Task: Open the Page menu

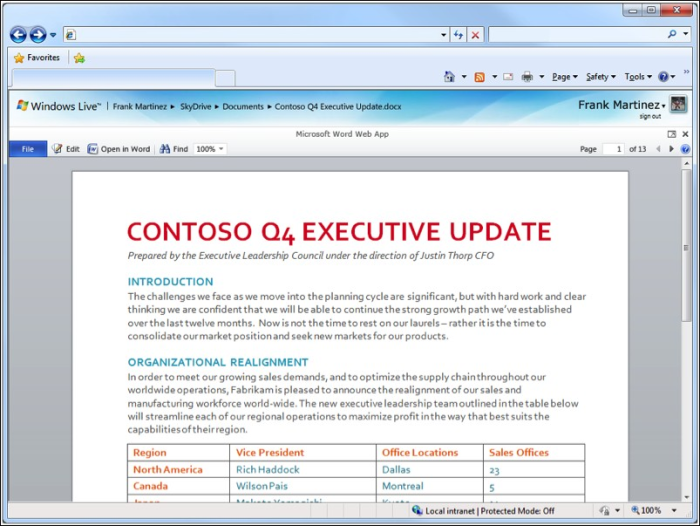Action: 565,77
